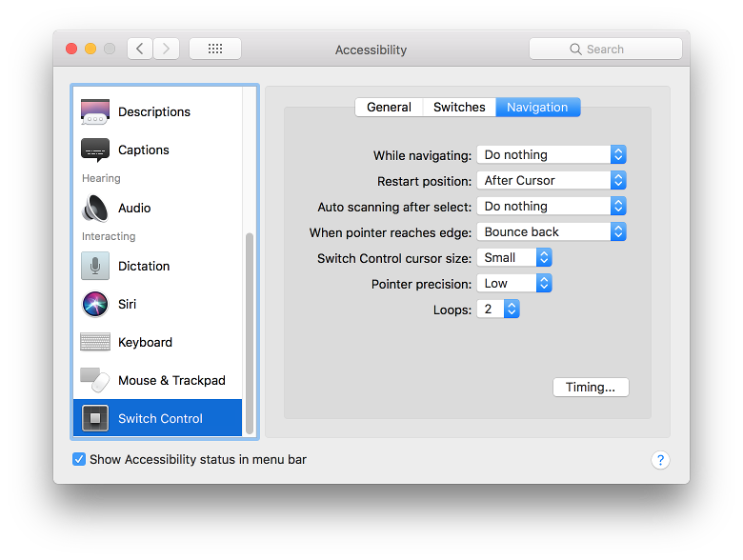Image resolution: width=743 pixels, height=560 pixels.
Task: Go back using the left arrow button
Action: click(x=140, y=49)
